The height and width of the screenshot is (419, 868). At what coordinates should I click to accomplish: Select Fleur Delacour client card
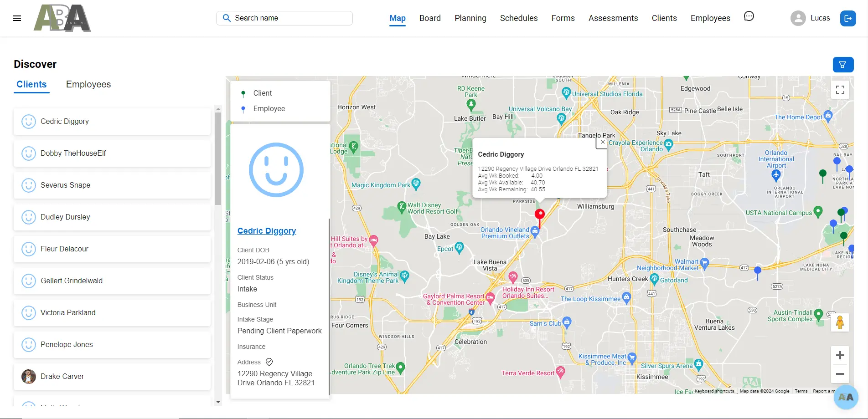tap(112, 249)
